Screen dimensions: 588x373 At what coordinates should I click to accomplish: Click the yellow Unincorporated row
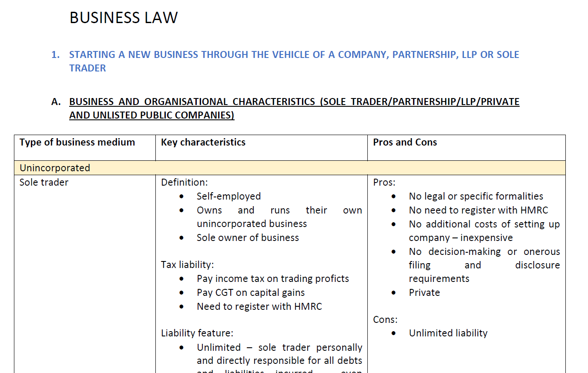click(290, 168)
